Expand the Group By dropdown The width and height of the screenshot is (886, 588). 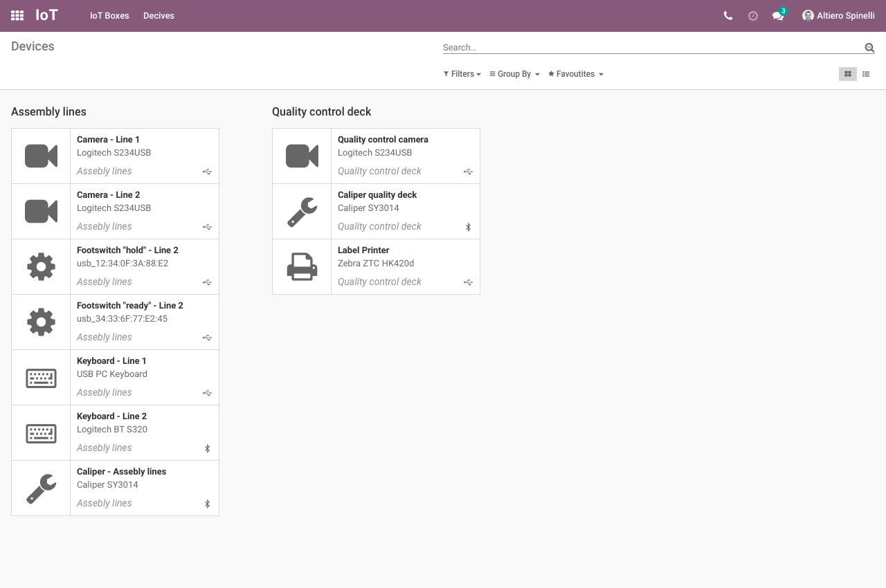[x=513, y=74]
